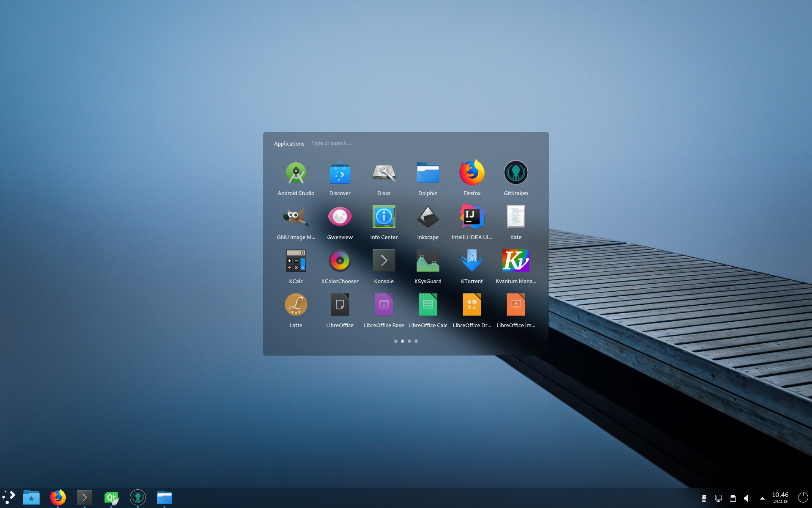Open the volume control in system tray
This screenshot has width=812, height=508.
[747, 498]
